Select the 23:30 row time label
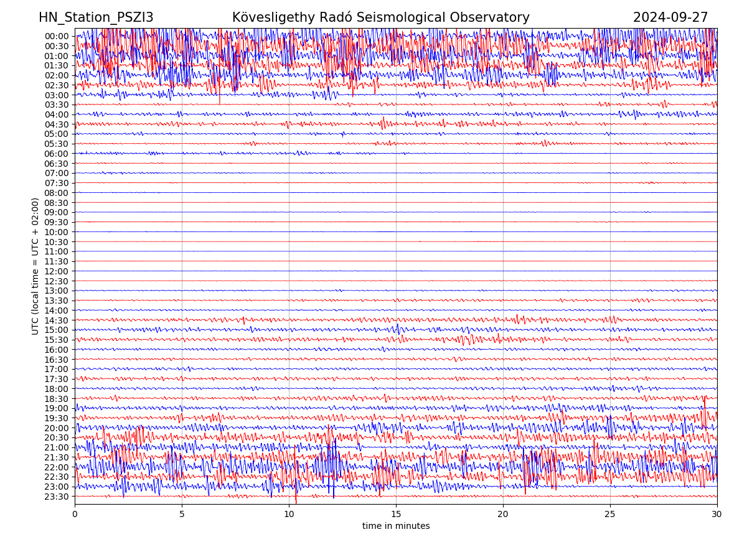The image size is (747, 560). click(x=57, y=497)
